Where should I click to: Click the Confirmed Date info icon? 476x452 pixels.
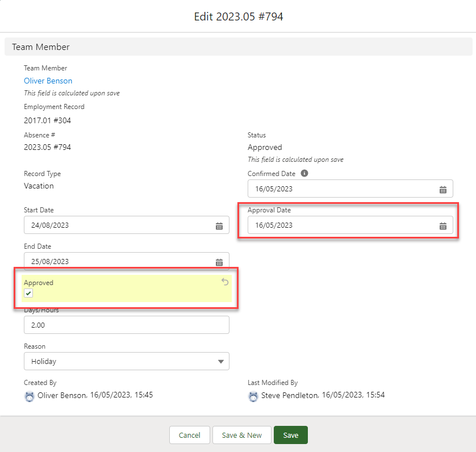[x=304, y=174]
